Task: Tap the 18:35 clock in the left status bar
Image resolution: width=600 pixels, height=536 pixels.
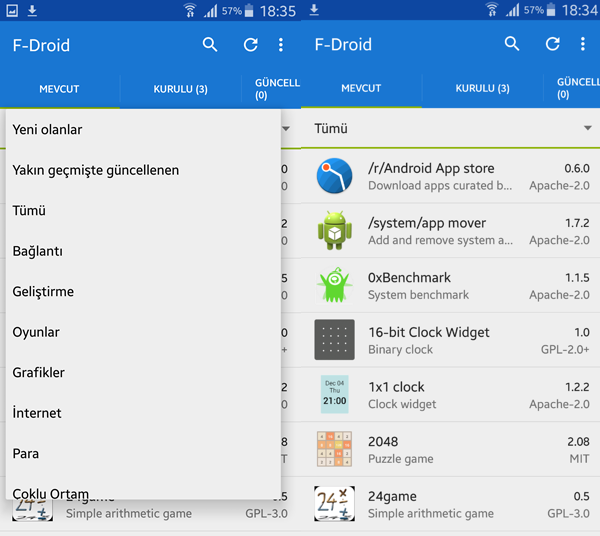Action: (x=278, y=11)
